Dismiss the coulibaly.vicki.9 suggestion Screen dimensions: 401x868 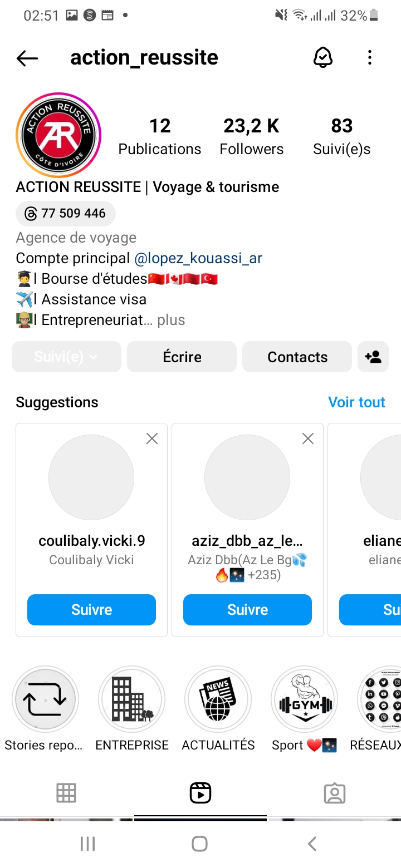coord(151,439)
